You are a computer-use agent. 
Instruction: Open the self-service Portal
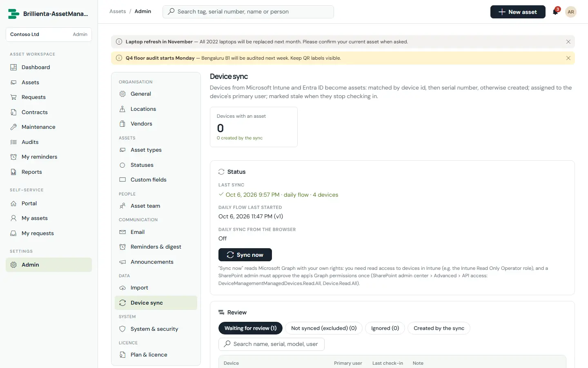click(49, 203)
